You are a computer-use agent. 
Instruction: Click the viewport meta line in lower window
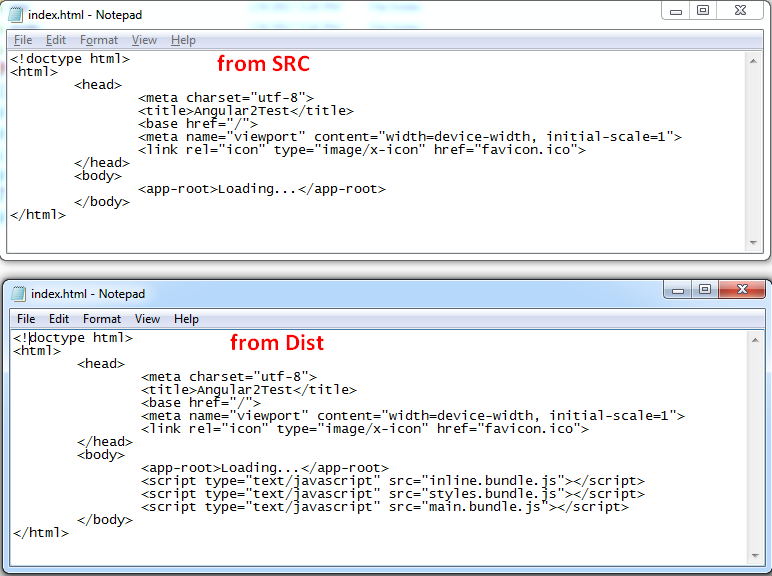[x=413, y=416]
